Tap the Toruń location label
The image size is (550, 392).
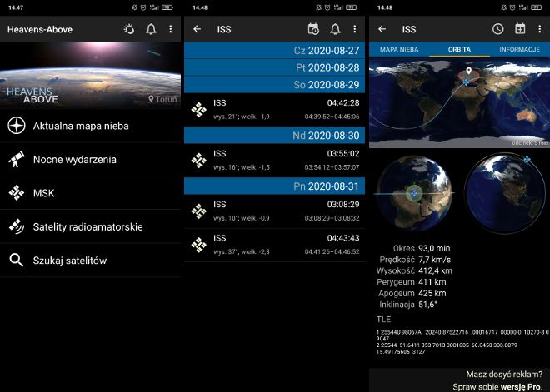click(x=162, y=99)
